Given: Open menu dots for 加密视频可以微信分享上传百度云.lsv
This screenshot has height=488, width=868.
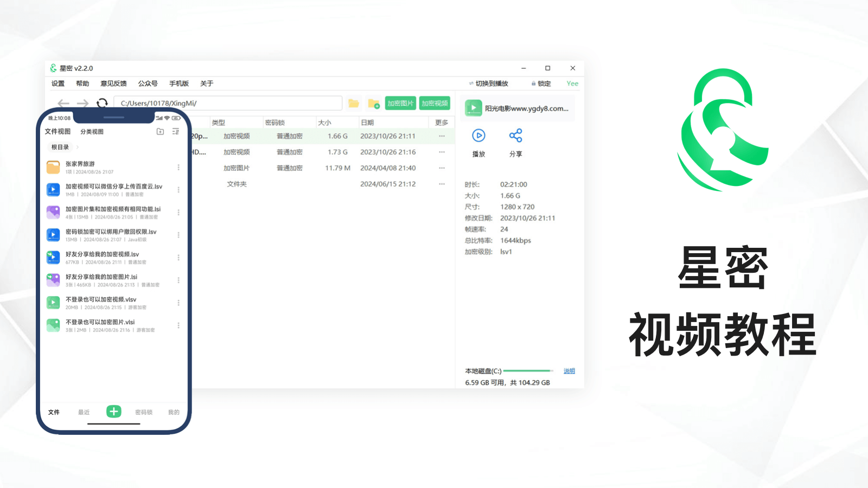Looking at the screenshot, I should 178,190.
